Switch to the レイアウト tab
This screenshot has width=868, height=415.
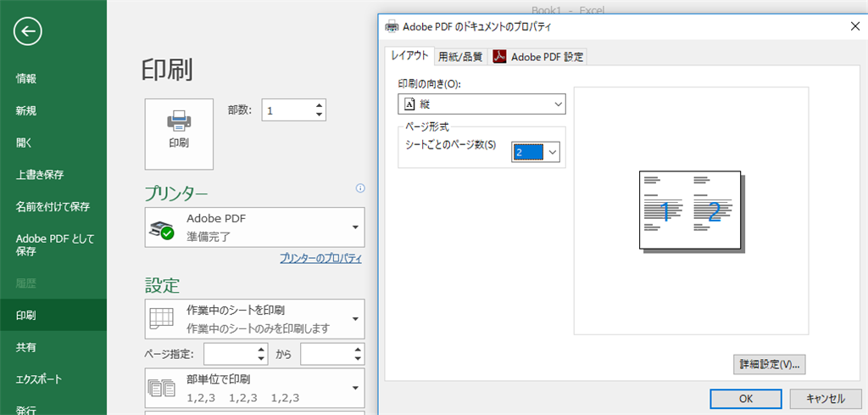click(x=409, y=55)
